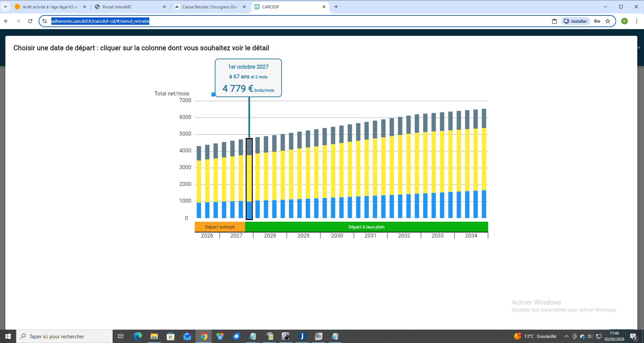Bookmark this page with the star icon
644x343 pixels.
point(608,21)
